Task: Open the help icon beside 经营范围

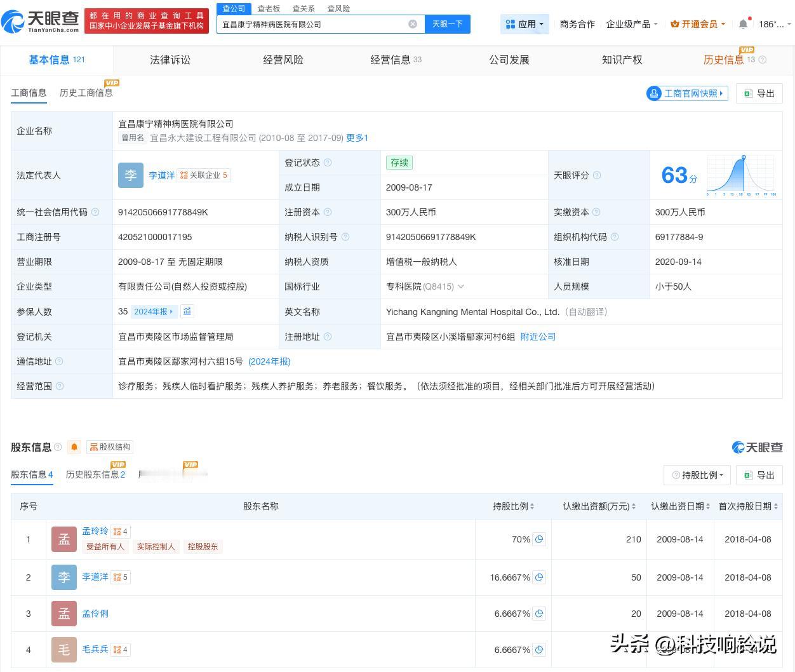Action: click(60, 386)
